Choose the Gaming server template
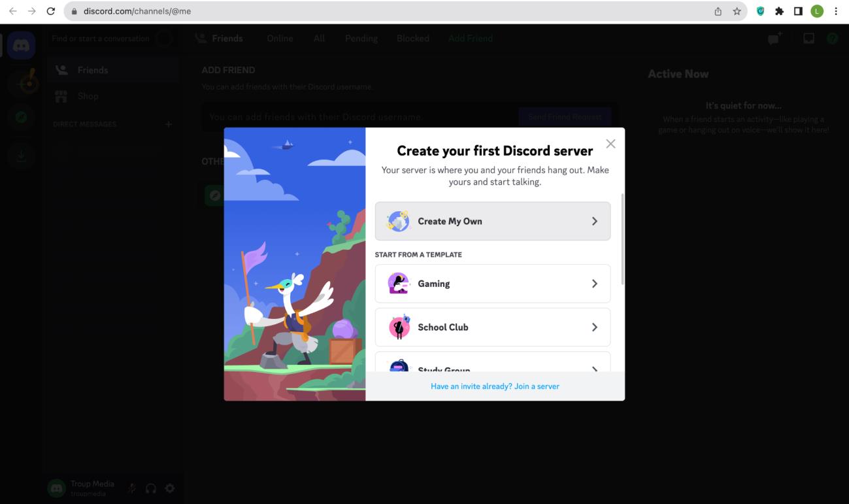 pyautogui.click(x=492, y=284)
